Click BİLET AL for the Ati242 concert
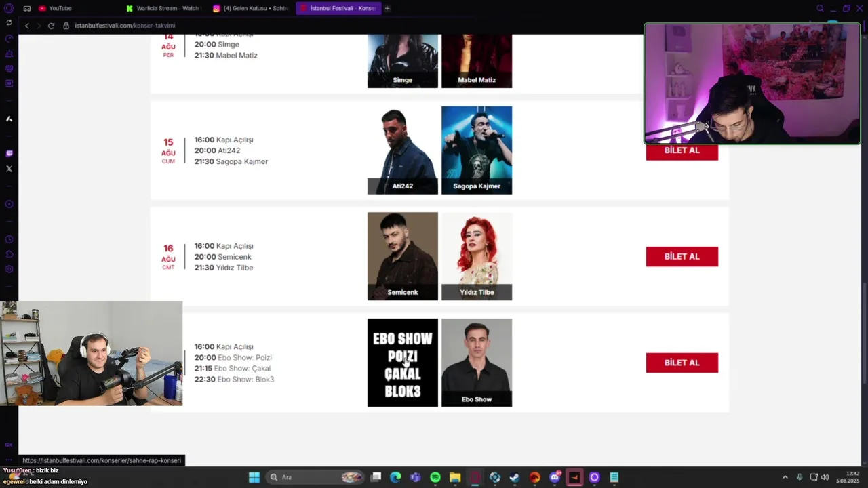868x488 pixels. coord(682,150)
